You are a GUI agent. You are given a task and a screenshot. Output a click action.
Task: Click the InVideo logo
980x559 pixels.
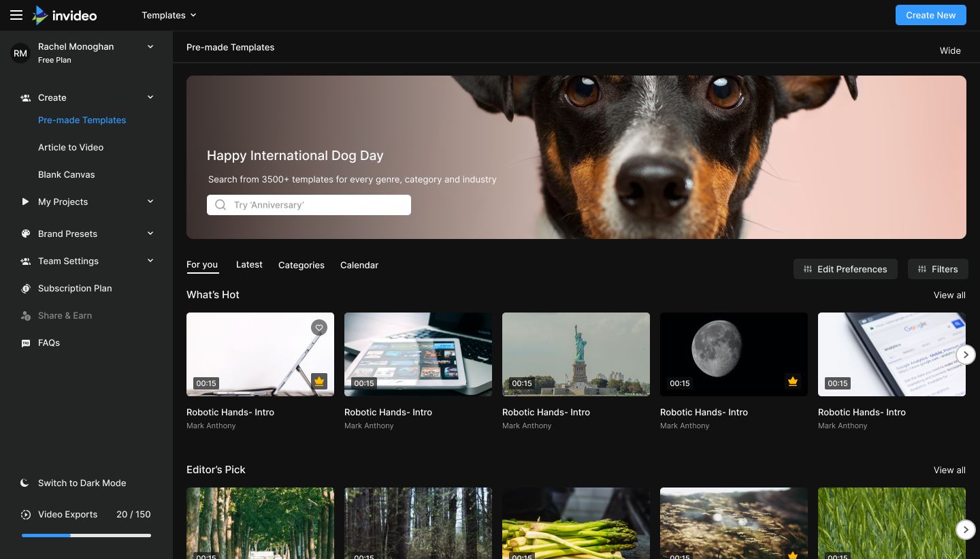tap(65, 15)
